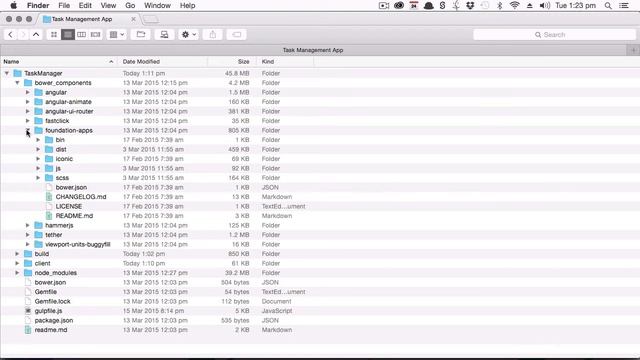640x360 pixels.
Task: Open the Action gear menu
Action: pyautogui.click(x=188, y=35)
